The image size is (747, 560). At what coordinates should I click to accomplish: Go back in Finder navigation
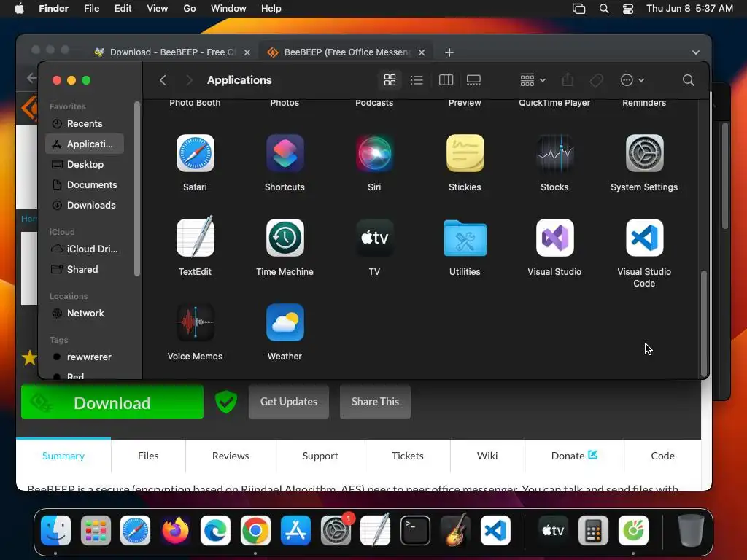(163, 80)
